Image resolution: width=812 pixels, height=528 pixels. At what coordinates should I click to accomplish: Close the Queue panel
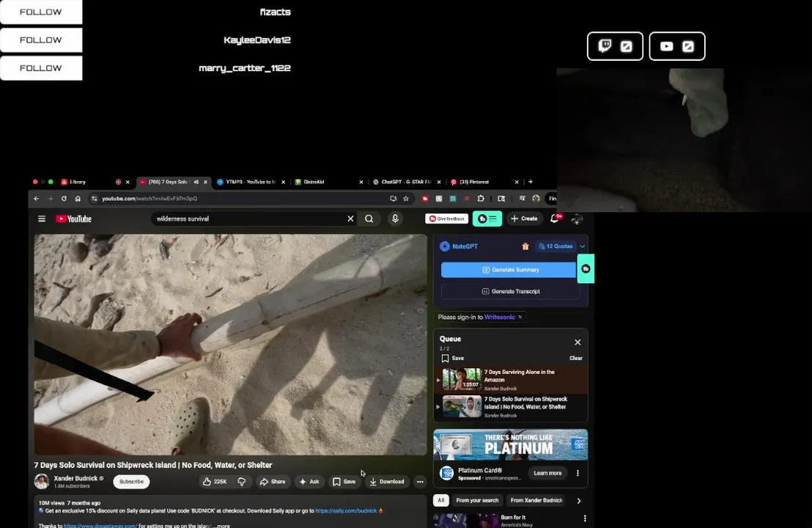pyautogui.click(x=577, y=342)
